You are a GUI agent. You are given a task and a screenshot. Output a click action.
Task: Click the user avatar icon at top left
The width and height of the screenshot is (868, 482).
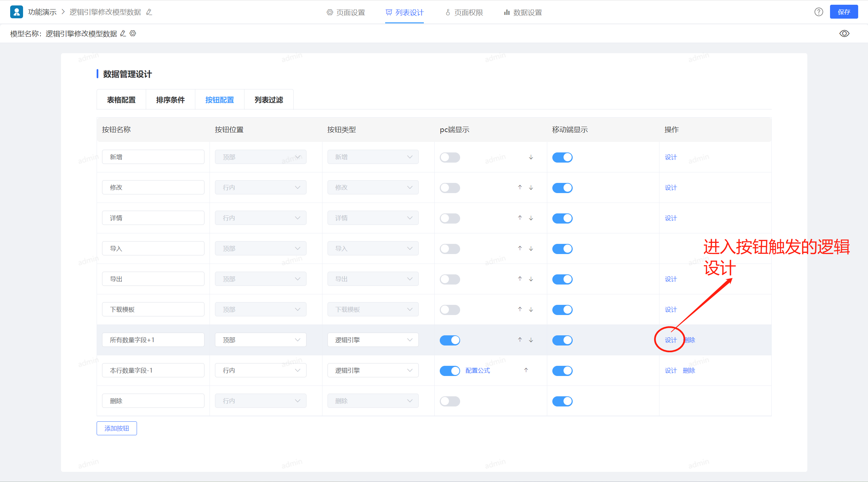point(16,12)
